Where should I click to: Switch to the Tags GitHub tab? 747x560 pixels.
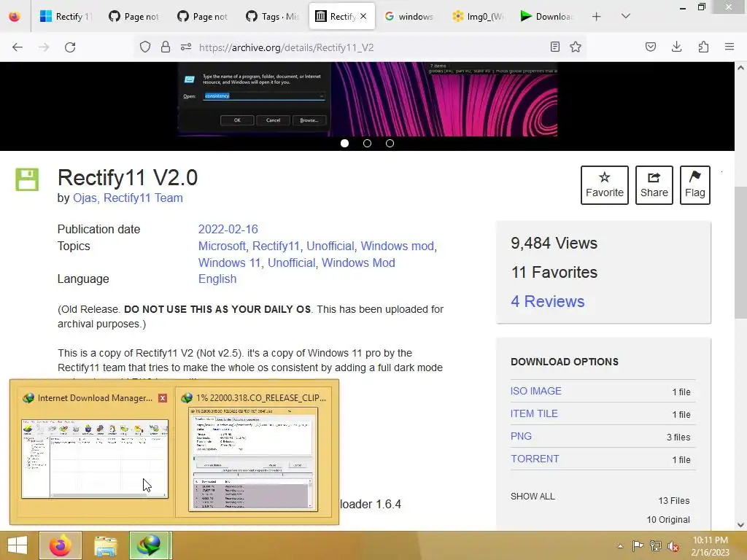pos(271,17)
